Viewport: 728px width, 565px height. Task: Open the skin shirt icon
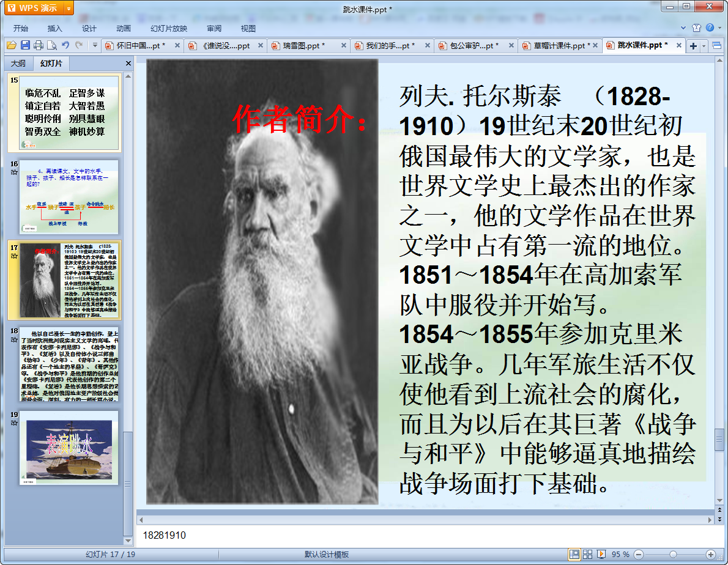[696, 28]
